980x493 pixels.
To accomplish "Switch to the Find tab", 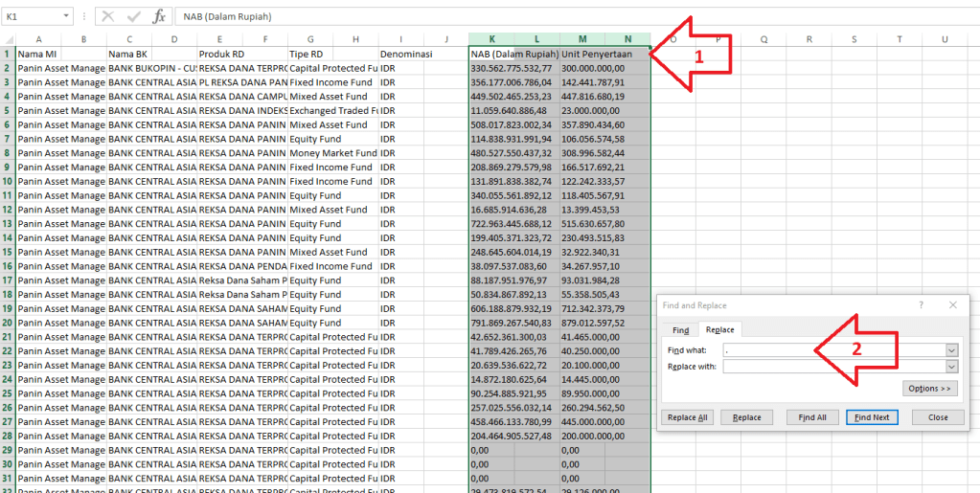I will tap(680, 329).
